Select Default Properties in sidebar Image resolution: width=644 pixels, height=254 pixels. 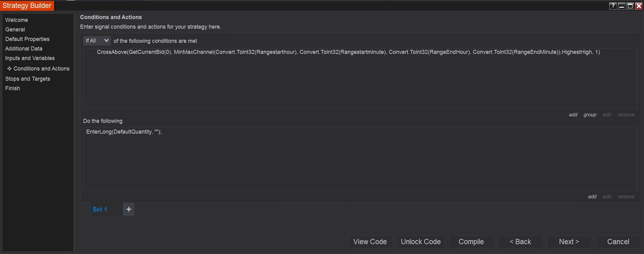pos(27,39)
